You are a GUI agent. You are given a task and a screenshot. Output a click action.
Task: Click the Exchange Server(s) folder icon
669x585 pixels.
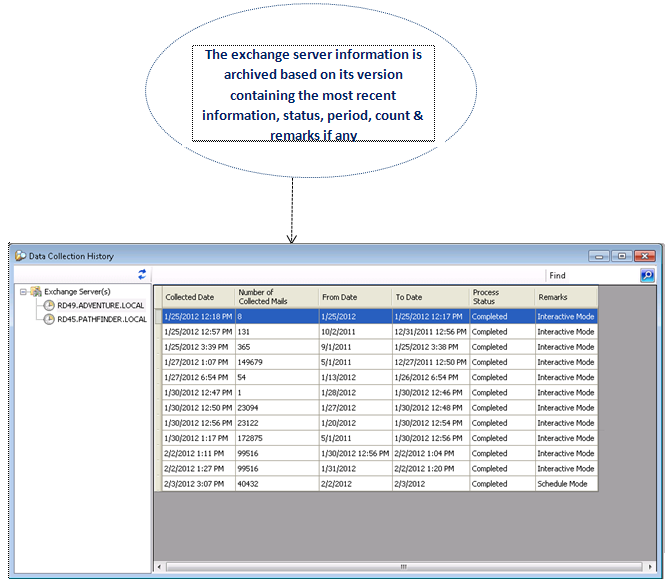click(x=36, y=292)
